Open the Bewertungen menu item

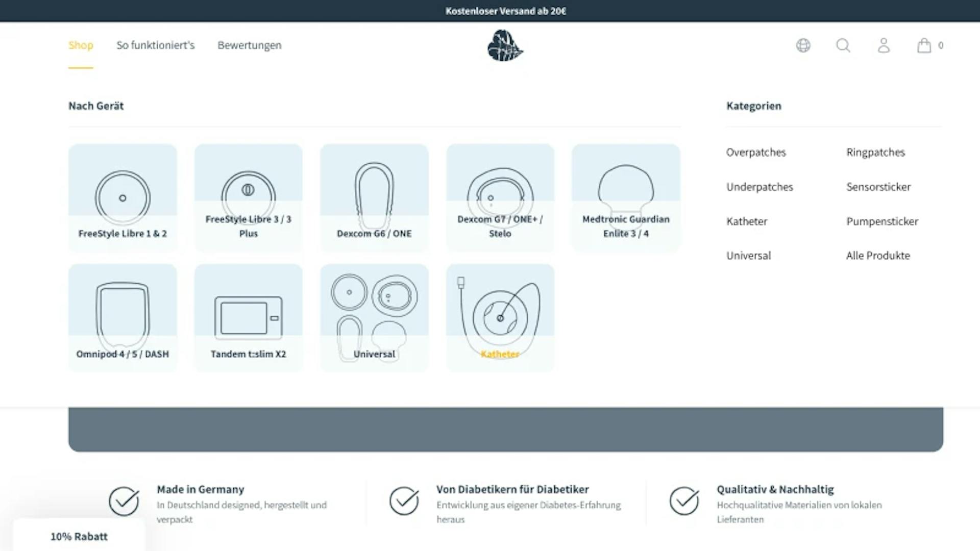[249, 45]
